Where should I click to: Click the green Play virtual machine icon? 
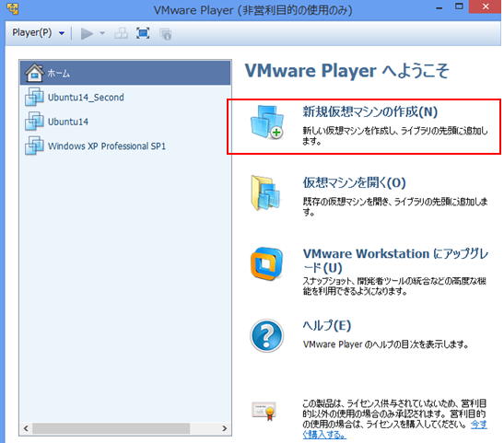tap(87, 33)
